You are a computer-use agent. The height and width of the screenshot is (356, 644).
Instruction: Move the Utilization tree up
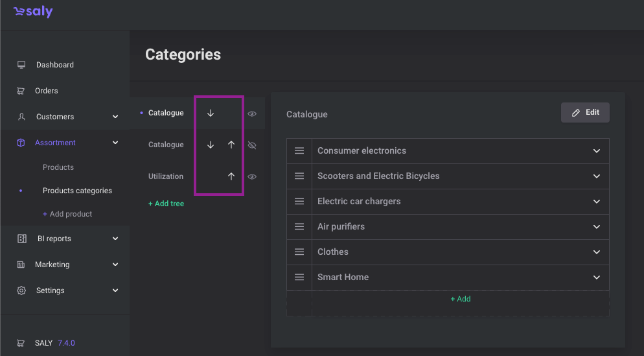[x=231, y=176]
